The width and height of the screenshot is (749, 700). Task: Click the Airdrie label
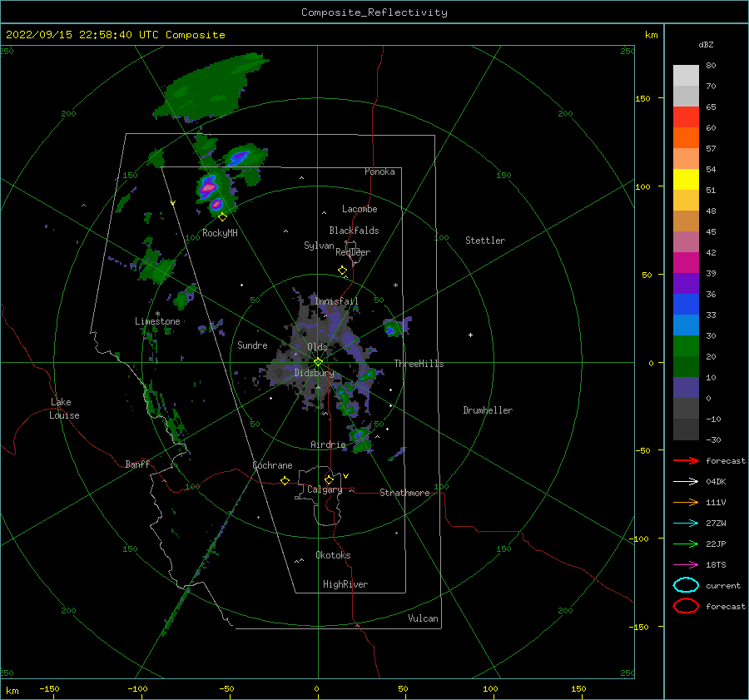(x=328, y=444)
